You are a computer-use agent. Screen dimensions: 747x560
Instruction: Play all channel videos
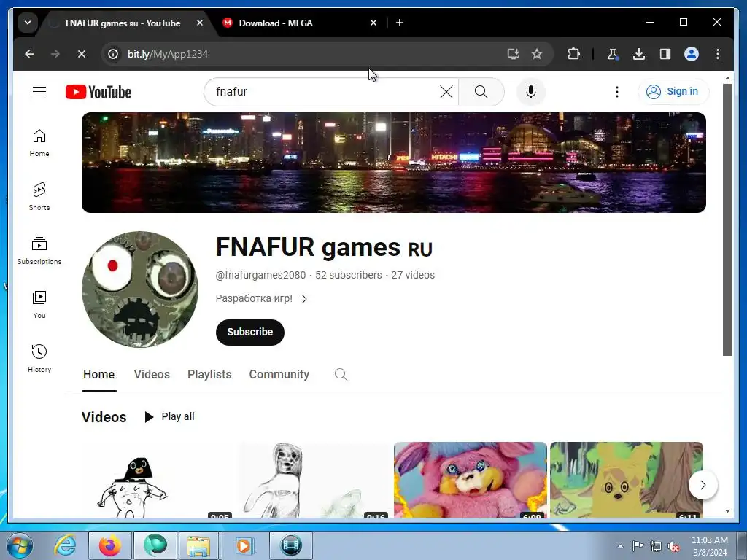pos(169,416)
